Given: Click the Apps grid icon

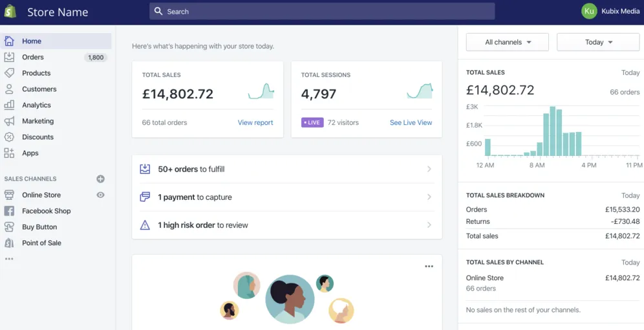Looking at the screenshot, I should [9, 153].
